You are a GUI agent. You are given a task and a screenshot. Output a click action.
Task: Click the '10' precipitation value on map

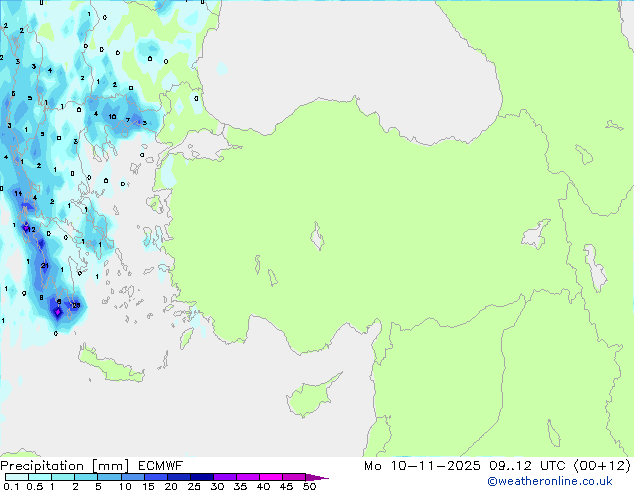[x=112, y=116]
